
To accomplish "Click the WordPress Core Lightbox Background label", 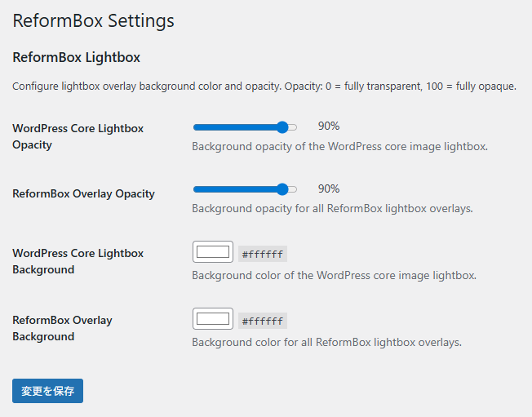I will [x=78, y=261].
